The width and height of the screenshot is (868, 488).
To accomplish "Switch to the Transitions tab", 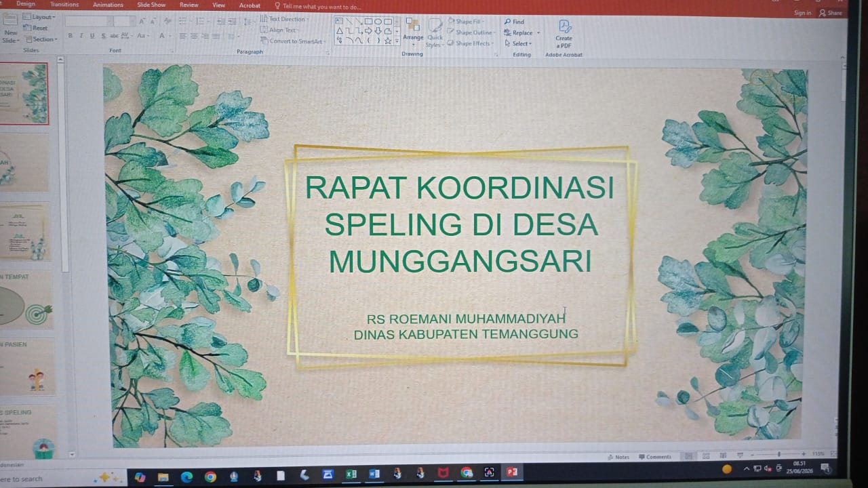I will [x=64, y=4].
